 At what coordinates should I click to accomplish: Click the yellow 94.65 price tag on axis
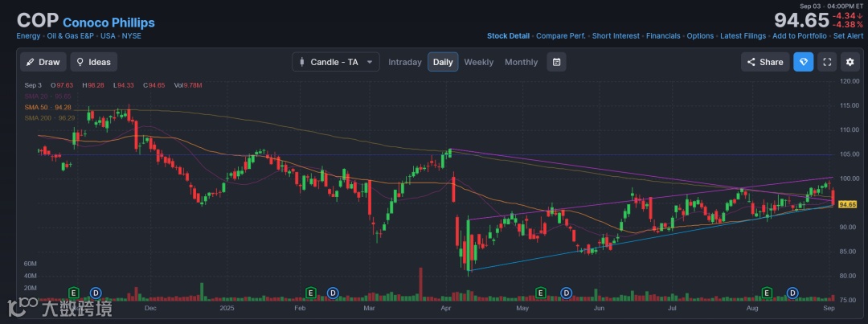click(848, 204)
